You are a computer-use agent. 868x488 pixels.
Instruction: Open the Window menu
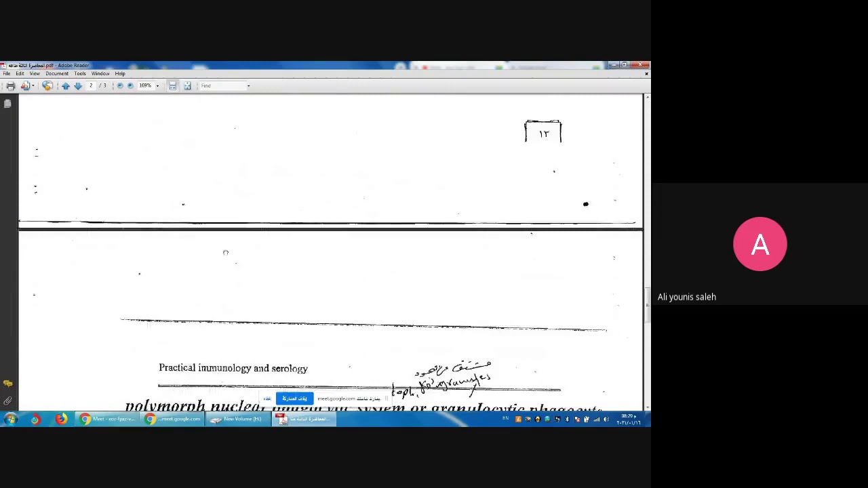pyautogui.click(x=100, y=73)
